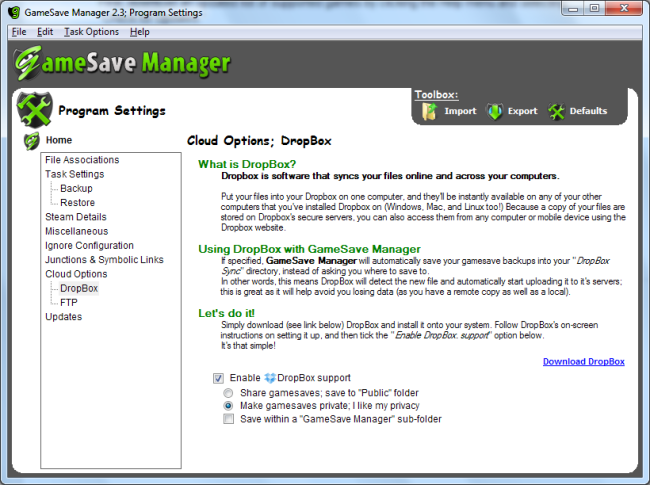Click the Export toolbox button label

[x=522, y=111]
